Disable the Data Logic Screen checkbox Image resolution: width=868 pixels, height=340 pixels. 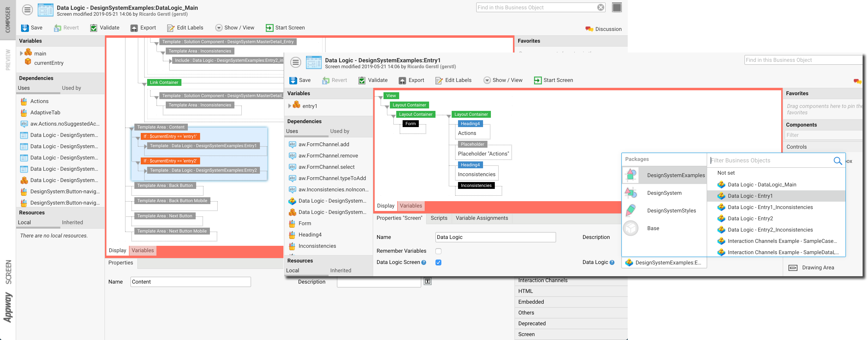coord(438,262)
